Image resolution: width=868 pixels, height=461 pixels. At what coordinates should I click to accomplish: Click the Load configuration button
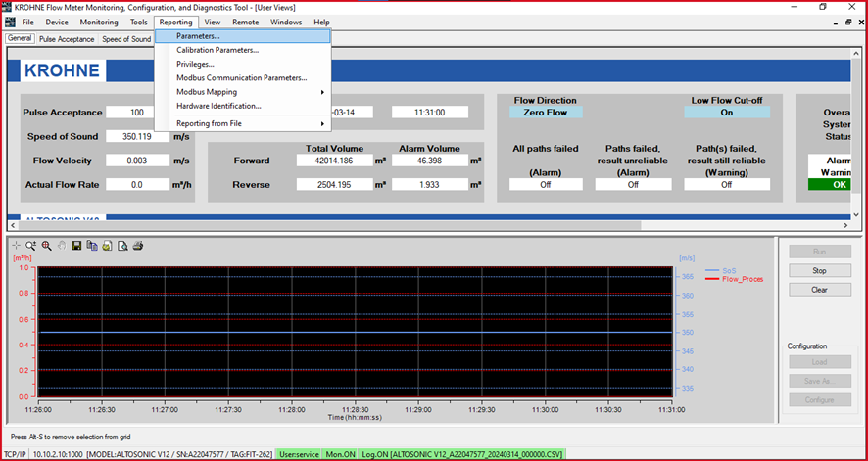[x=820, y=362]
